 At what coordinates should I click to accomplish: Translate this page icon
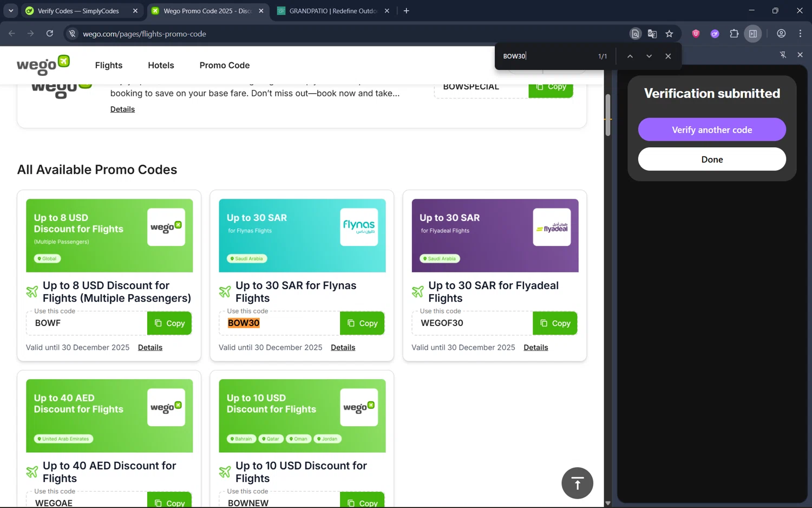click(x=652, y=34)
